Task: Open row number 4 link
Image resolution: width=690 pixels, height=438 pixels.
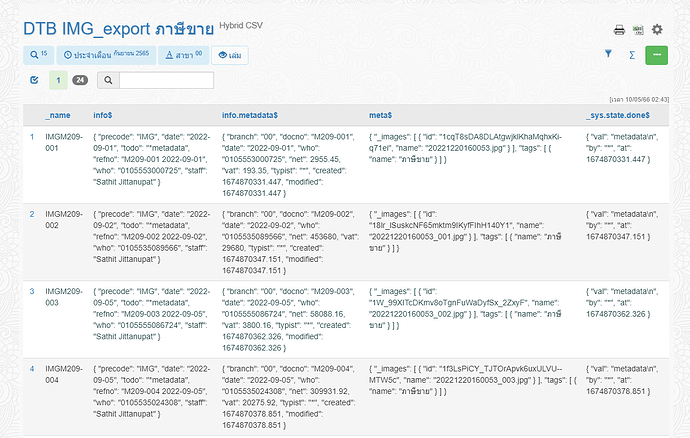Action: [x=31, y=369]
